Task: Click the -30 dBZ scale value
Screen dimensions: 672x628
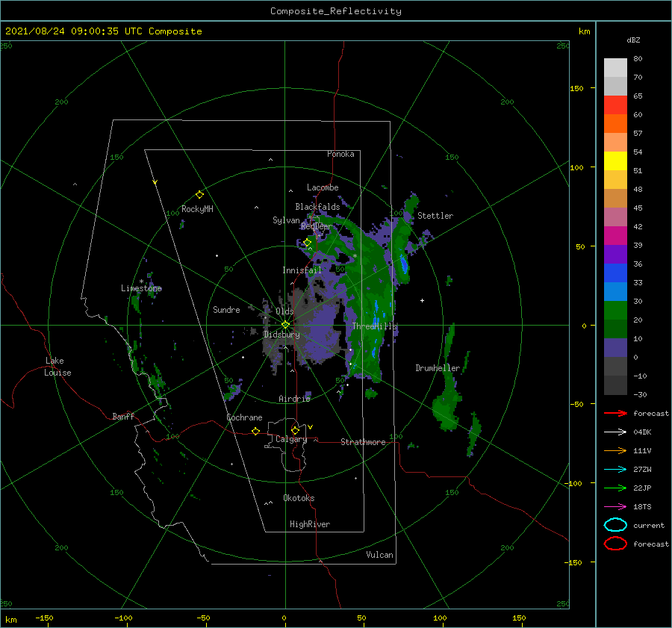Action: 640,394
